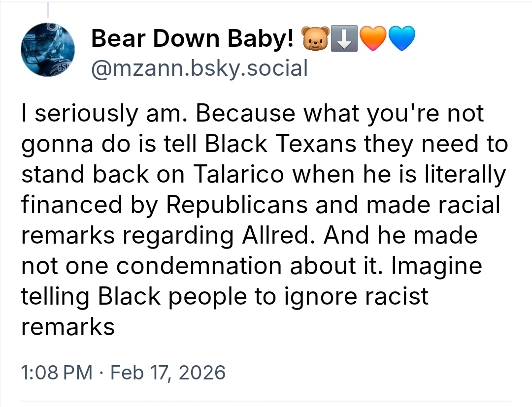Click the orange heart emoji

(x=373, y=39)
